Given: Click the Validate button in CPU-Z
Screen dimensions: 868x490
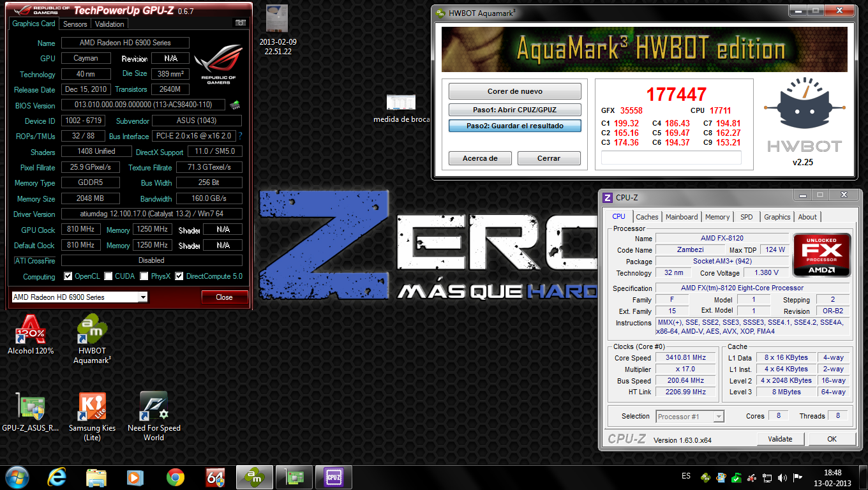Looking at the screenshot, I should (781, 439).
